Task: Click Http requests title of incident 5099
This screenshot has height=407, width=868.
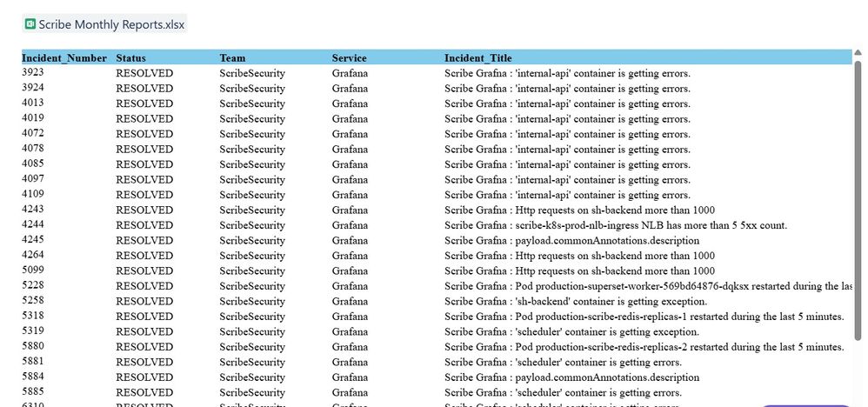Action: pos(579,271)
